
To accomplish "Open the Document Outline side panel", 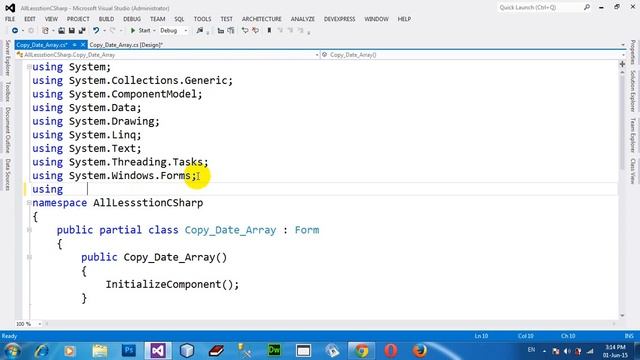I will [x=7, y=130].
